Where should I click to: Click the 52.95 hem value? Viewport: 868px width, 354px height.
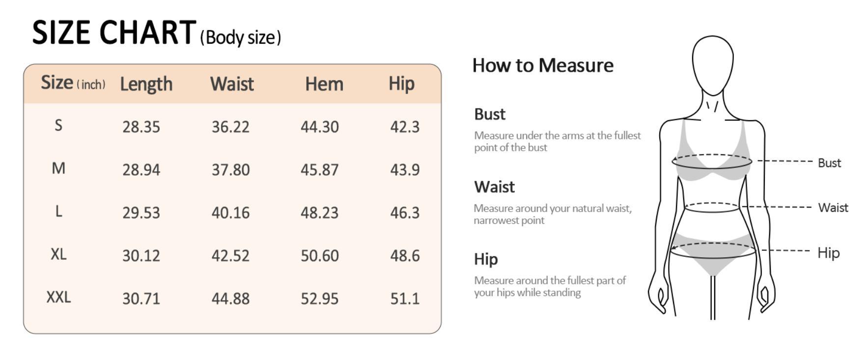point(320,299)
